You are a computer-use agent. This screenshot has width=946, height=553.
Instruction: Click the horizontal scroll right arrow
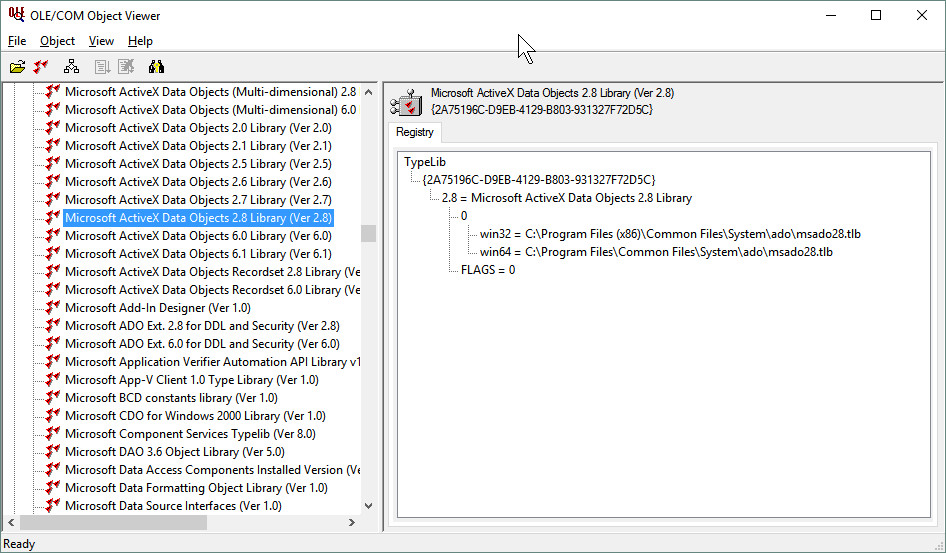point(352,522)
